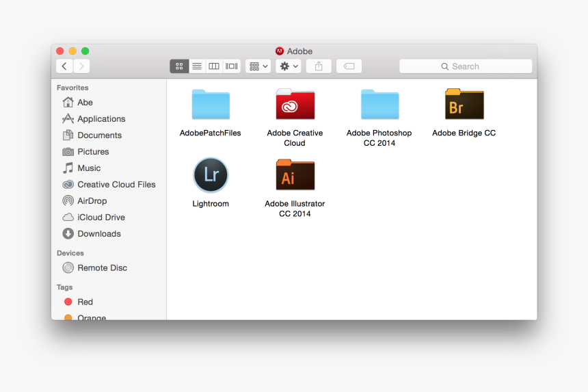This screenshot has height=392, width=588.
Task: Open the item arrangement dropdown
Action: point(258,66)
